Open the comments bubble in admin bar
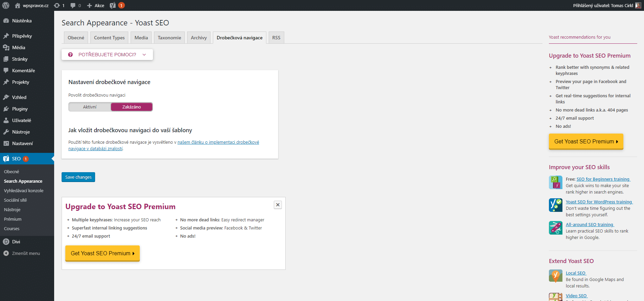 click(x=73, y=5)
